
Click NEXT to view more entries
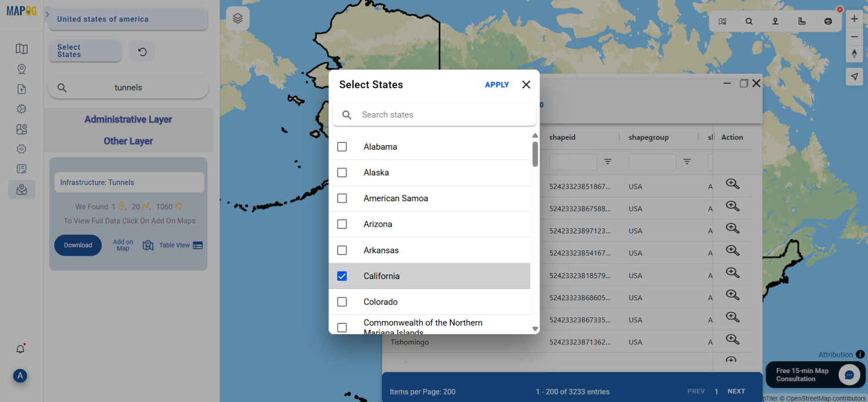click(x=736, y=391)
